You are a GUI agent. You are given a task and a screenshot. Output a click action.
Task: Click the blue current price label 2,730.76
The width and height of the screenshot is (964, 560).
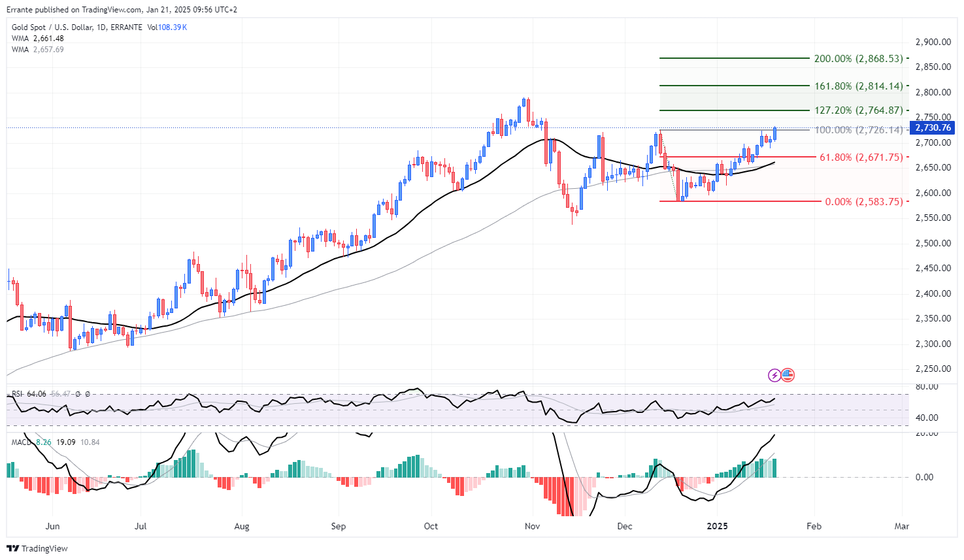tap(933, 127)
